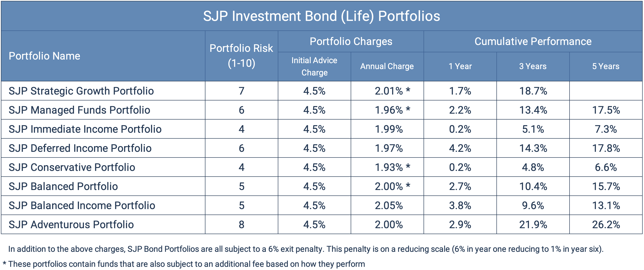Viewport: 644px width, 270px height.
Task: Click the SJP Strategic Growth Portfolio name
Action: [81, 91]
